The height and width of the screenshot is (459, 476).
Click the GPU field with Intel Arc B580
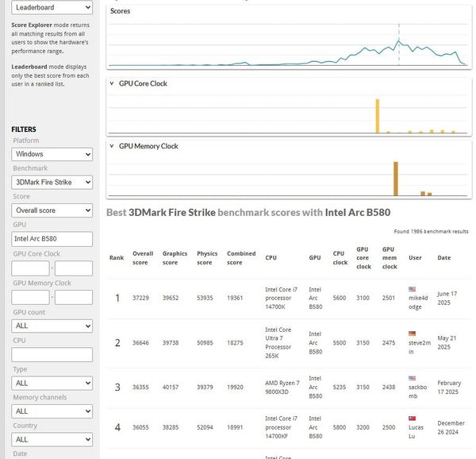[x=52, y=239]
